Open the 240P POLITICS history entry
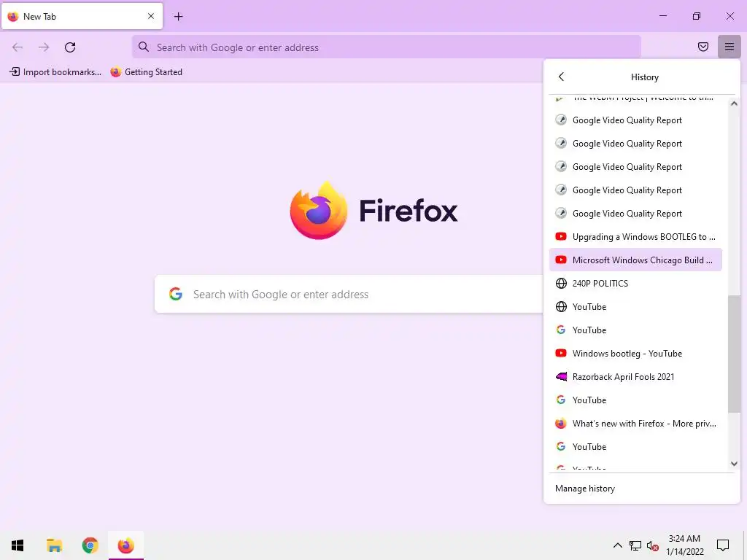 tap(635, 284)
